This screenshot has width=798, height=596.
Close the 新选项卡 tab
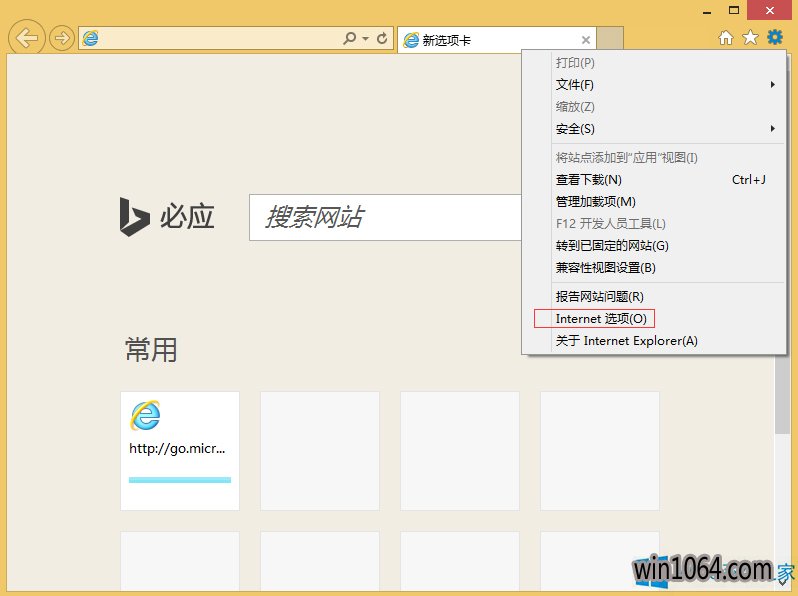click(x=586, y=40)
